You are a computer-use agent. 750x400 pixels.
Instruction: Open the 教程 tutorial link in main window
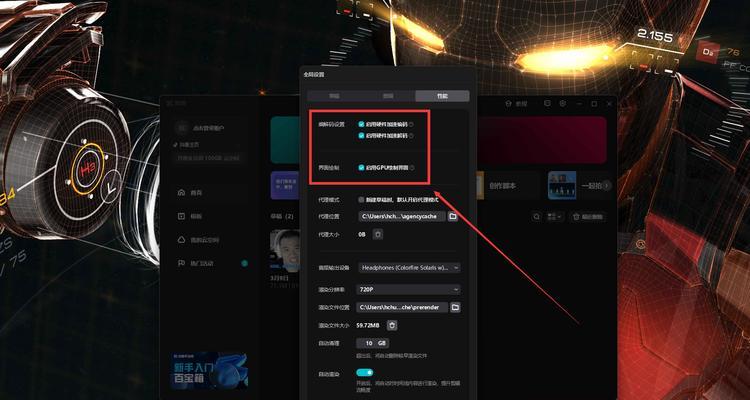pyautogui.click(x=516, y=104)
